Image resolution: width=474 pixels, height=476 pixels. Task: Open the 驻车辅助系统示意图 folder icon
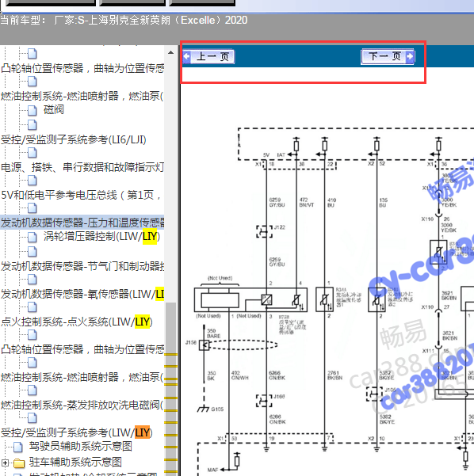point(20,463)
